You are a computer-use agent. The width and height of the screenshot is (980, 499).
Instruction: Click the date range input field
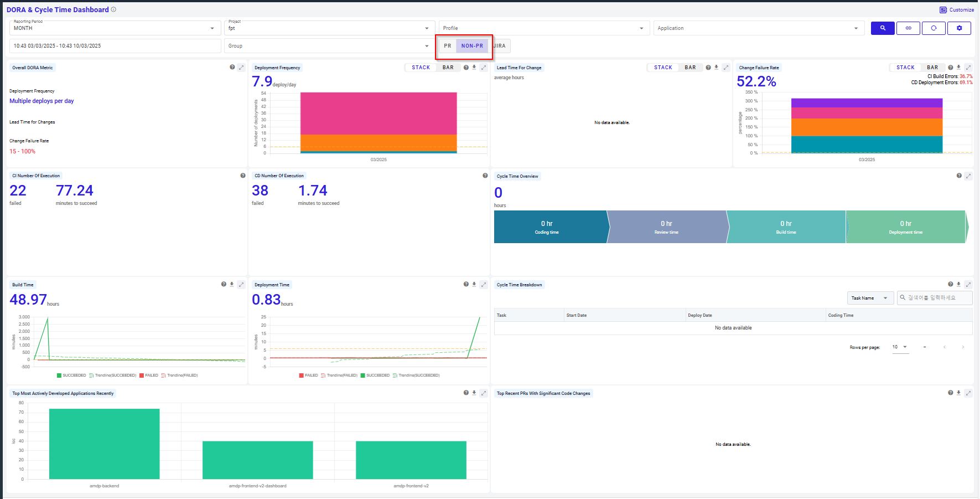pos(115,46)
